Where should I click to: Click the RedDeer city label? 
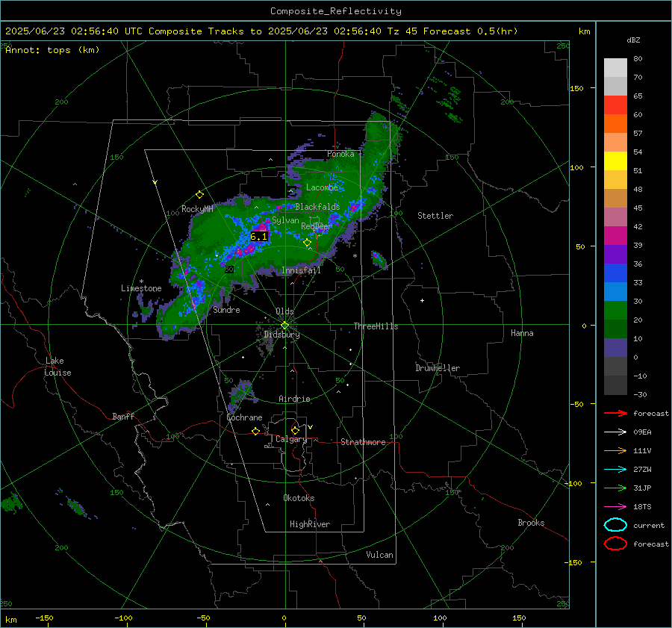click(317, 226)
